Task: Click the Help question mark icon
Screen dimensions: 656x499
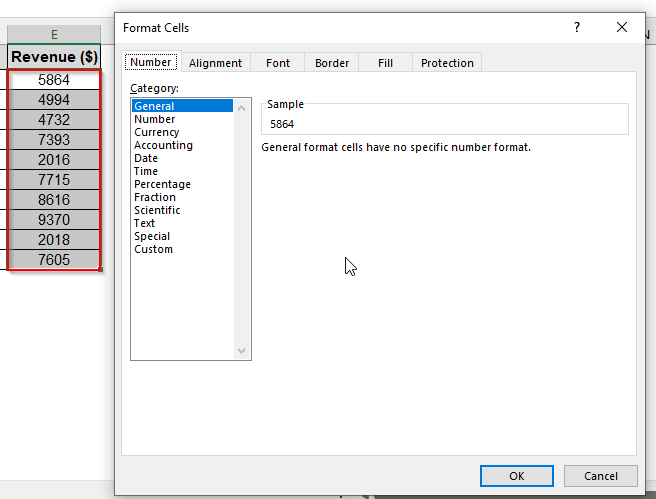Action: coord(577,28)
